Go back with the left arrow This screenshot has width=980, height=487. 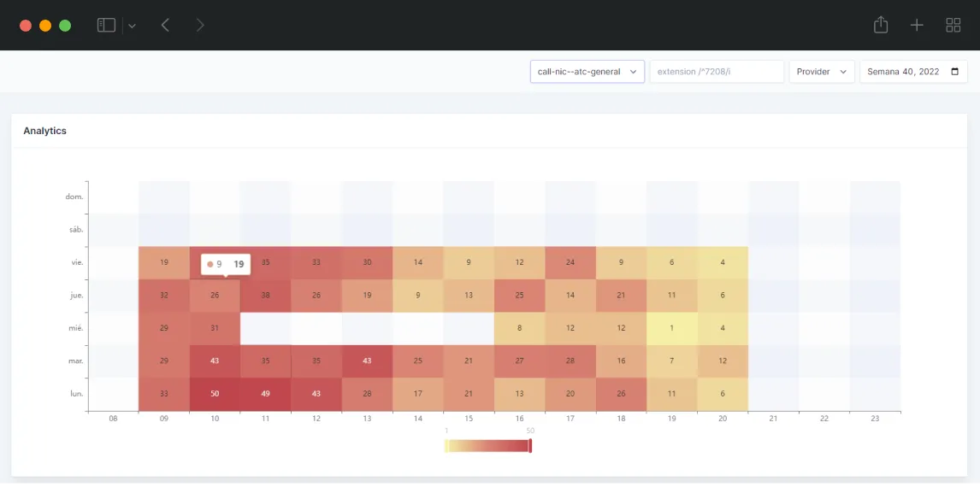pos(165,26)
